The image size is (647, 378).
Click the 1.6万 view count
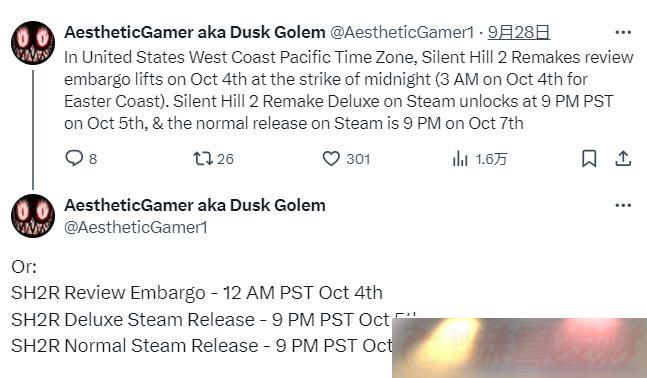point(491,159)
